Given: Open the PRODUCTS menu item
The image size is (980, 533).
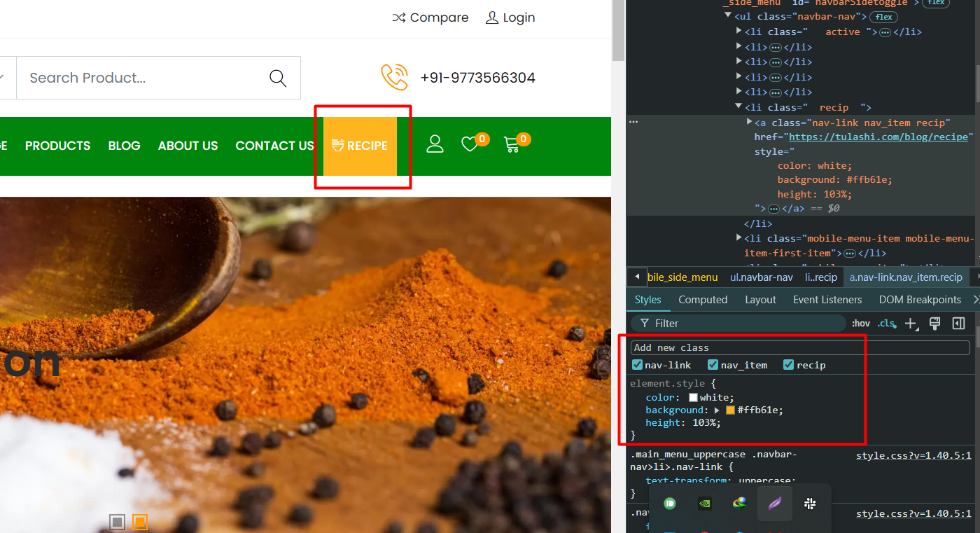Looking at the screenshot, I should click(57, 146).
